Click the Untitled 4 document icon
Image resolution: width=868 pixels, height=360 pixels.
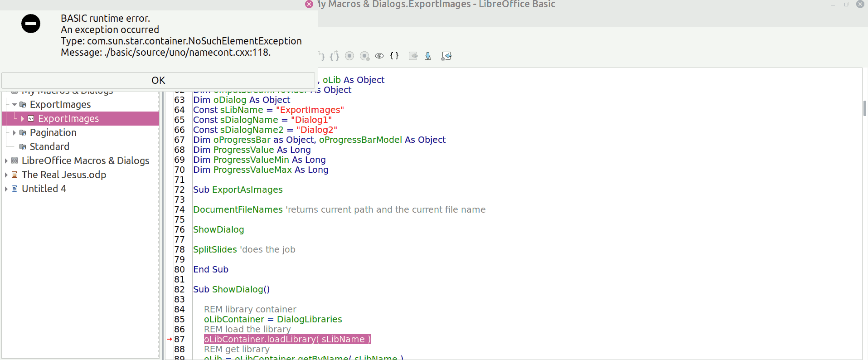click(x=15, y=189)
